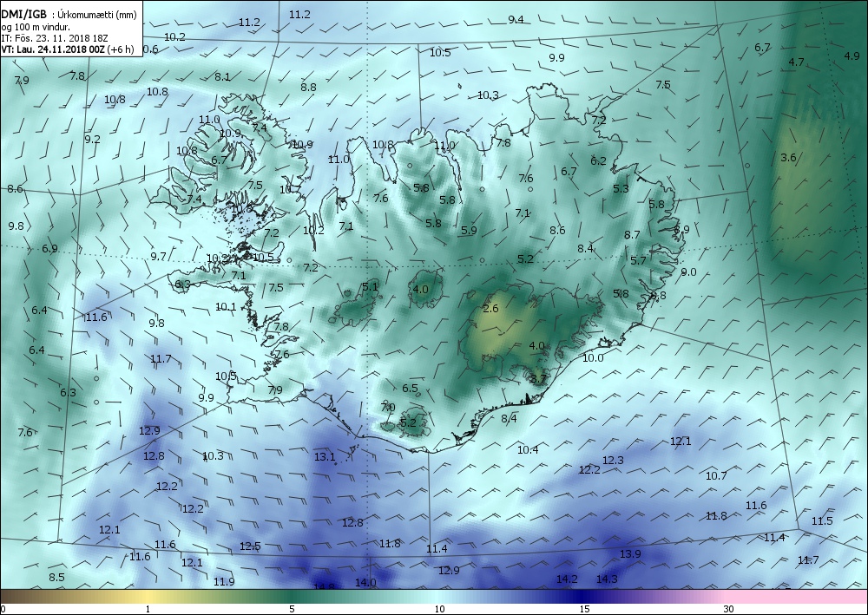
Task: Click the 13.9 value in the southeast sea
Action: point(630,553)
